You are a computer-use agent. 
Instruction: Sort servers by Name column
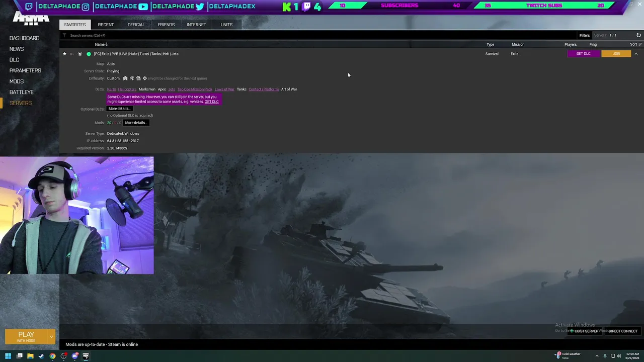[102, 44]
